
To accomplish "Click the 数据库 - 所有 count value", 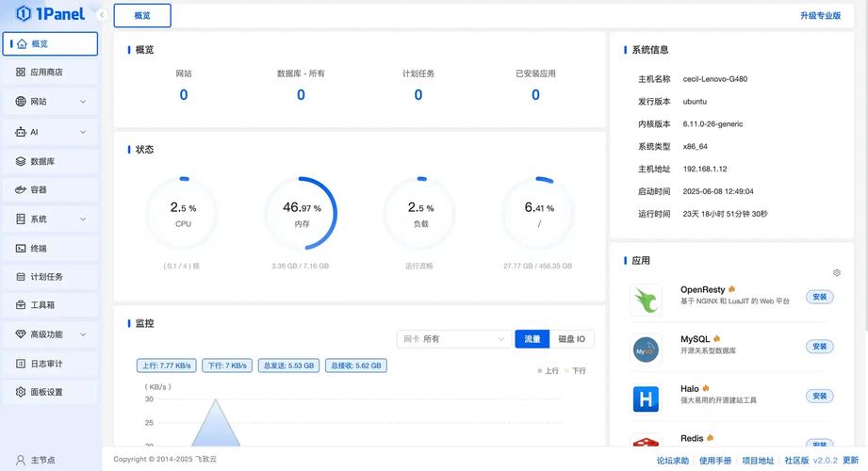I will point(302,95).
